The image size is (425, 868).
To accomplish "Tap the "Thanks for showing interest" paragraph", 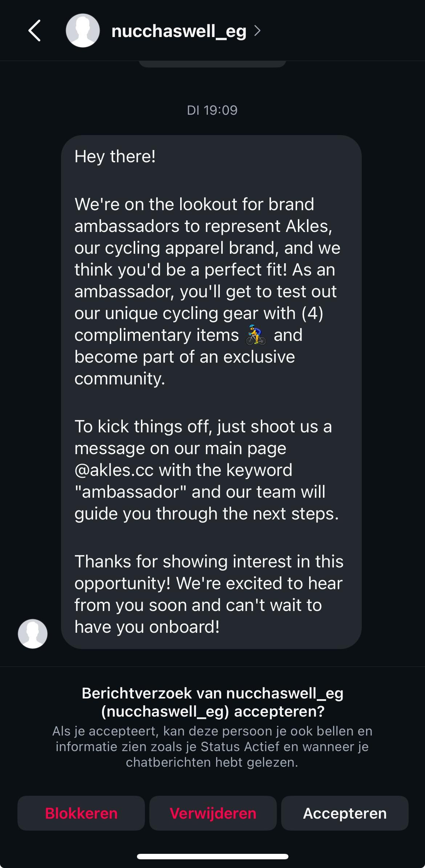I will pyautogui.click(x=209, y=594).
